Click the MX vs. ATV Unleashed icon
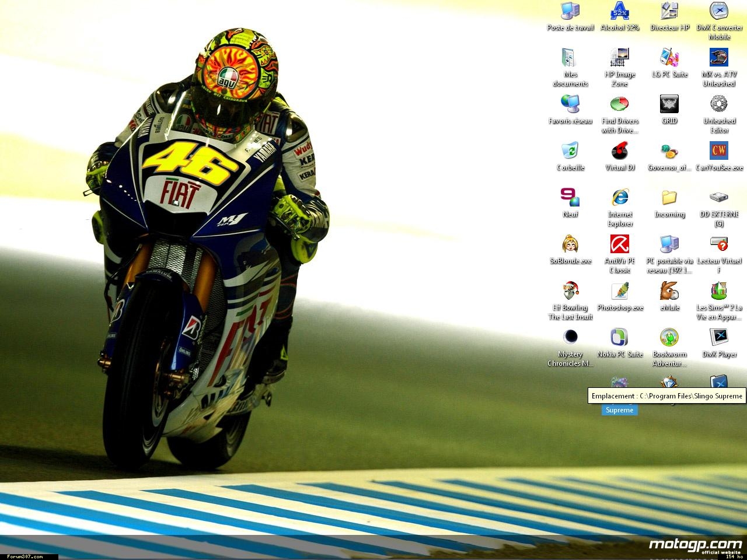Image resolution: width=747 pixels, height=560 pixels. click(x=719, y=58)
